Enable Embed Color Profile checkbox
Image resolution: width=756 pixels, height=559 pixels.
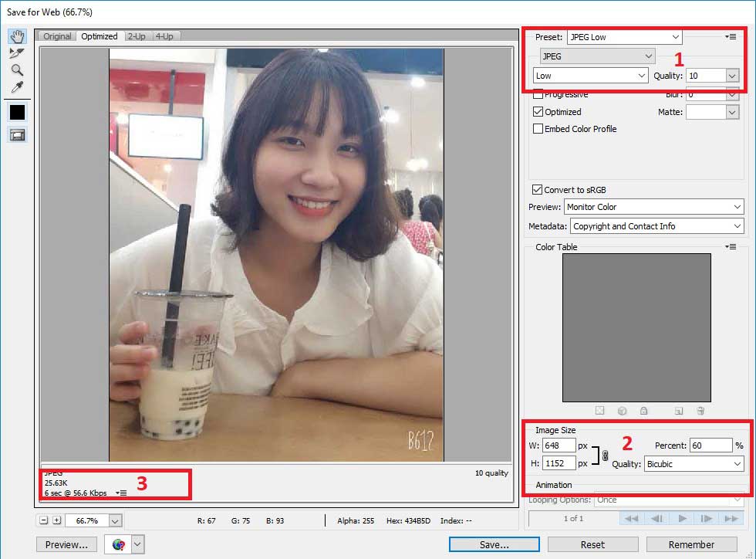(x=538, y=129)
